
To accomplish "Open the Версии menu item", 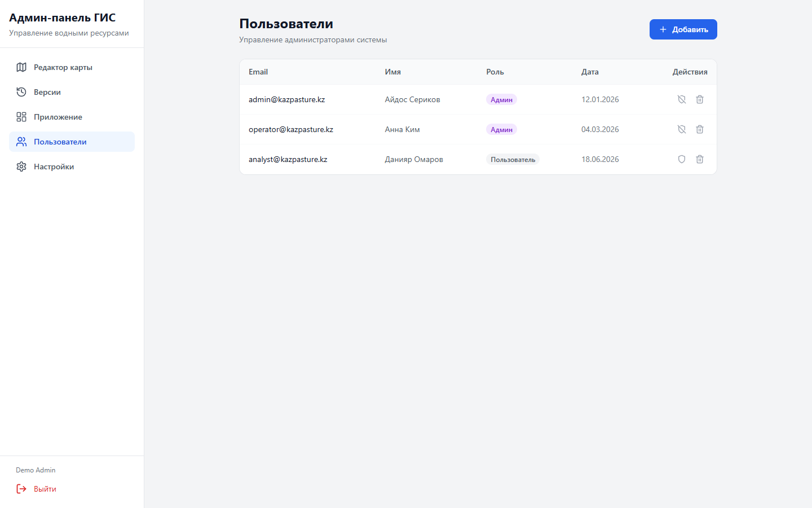I will coord(72,92).
